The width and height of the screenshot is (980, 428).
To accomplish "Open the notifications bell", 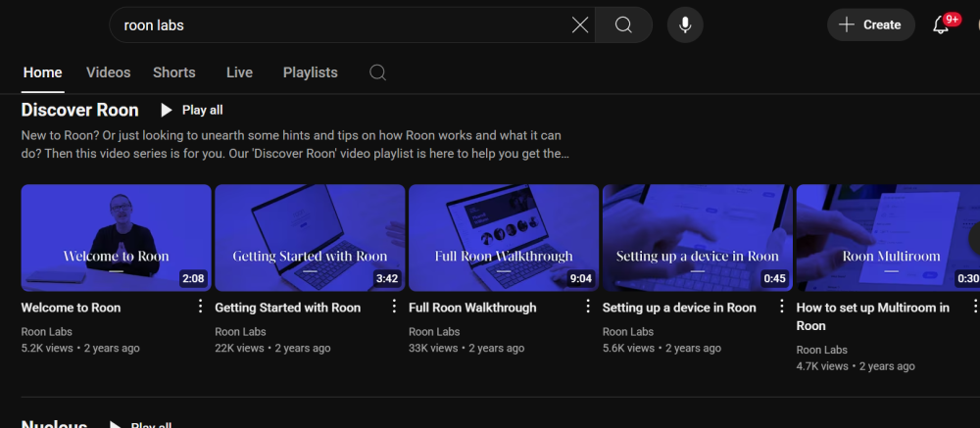I will 941,25.
